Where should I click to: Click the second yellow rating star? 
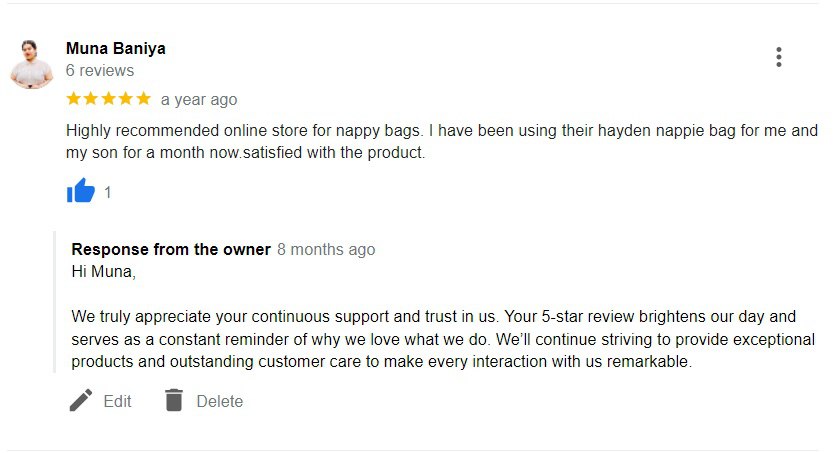(x=91, y=99)
